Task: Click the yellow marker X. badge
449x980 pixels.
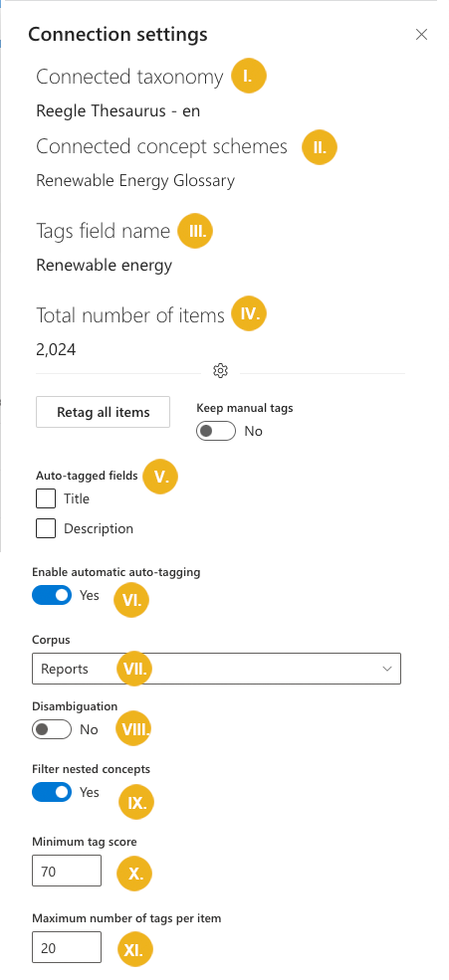Action: tap(134, 874)
